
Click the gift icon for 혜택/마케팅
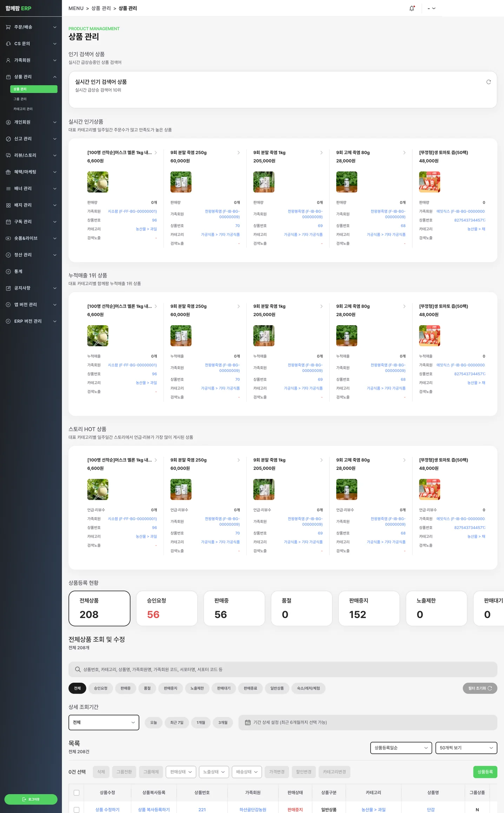[8, 172]
